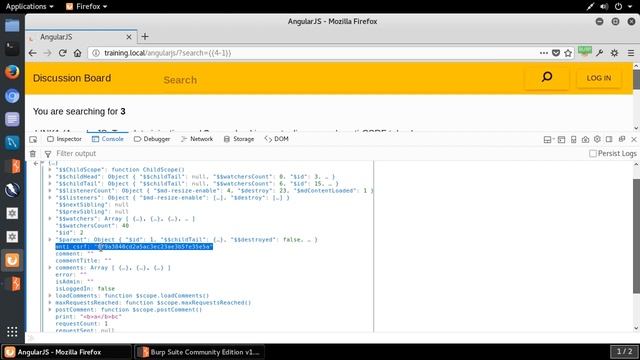Launch Firefox from the dock
The height and width of the screenshot is (360, 640).
(12, 72)
